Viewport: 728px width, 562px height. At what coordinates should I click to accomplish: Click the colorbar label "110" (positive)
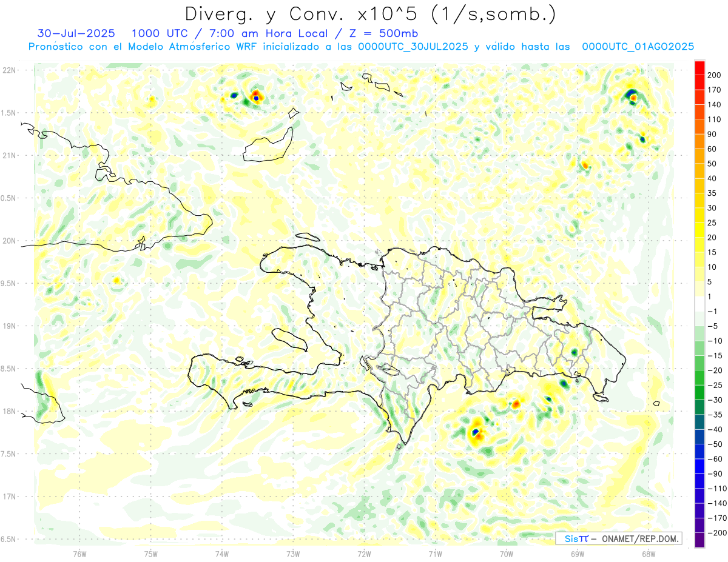714,119
